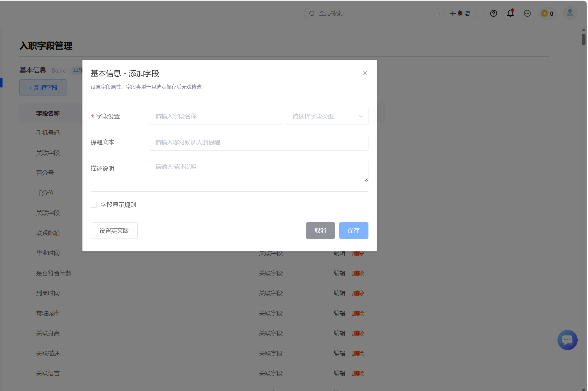The width and height of the screenshot is (588, 391).
Task: Open the help question mark icon
Action: 494,13
